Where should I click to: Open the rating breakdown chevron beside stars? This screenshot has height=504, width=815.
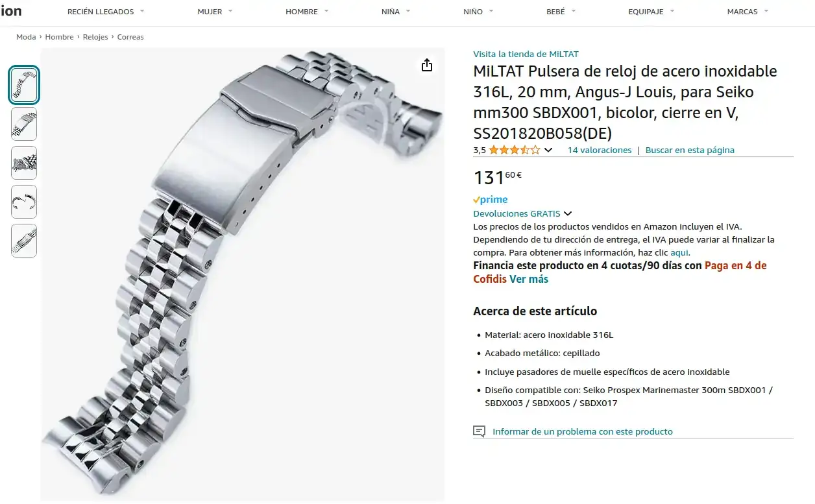548,150
